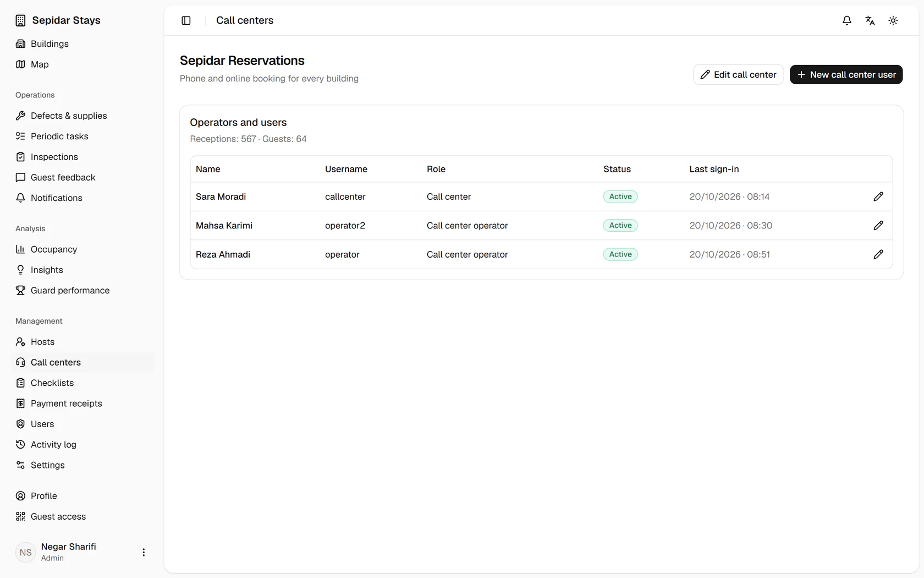Screen dimensions: 924x578
Task: Click the Settings sliders icon
Action: coord(20,465)
